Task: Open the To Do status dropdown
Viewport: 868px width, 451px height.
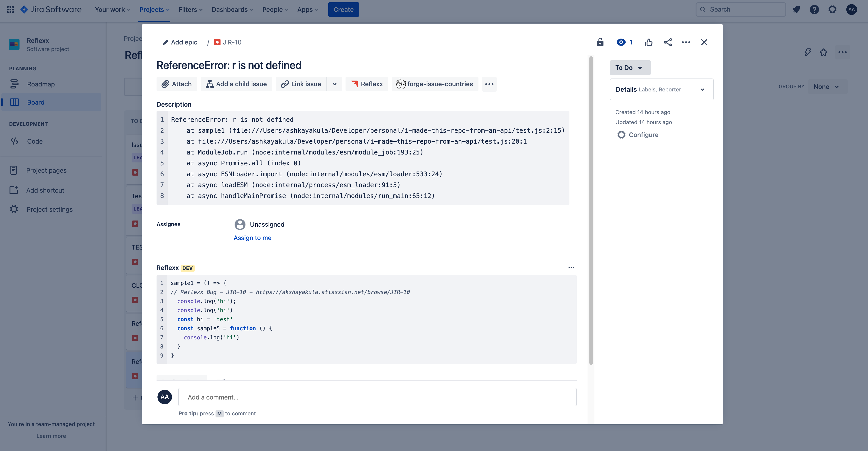Action: [630, 68]
